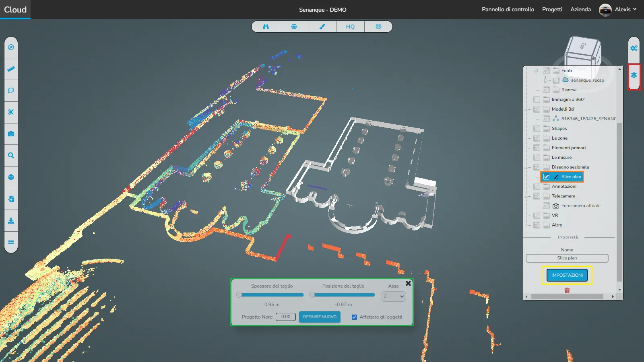Open the download export tool

click(x=11, y=221)
